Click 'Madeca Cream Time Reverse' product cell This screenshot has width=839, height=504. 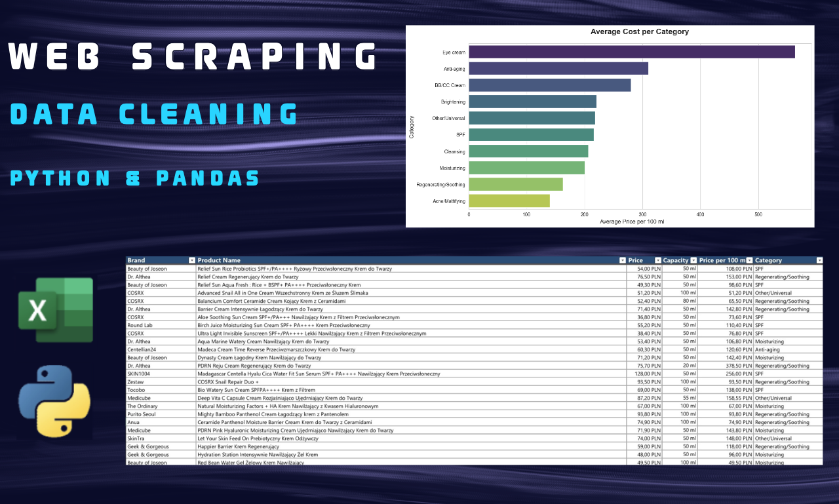[411, 349]
